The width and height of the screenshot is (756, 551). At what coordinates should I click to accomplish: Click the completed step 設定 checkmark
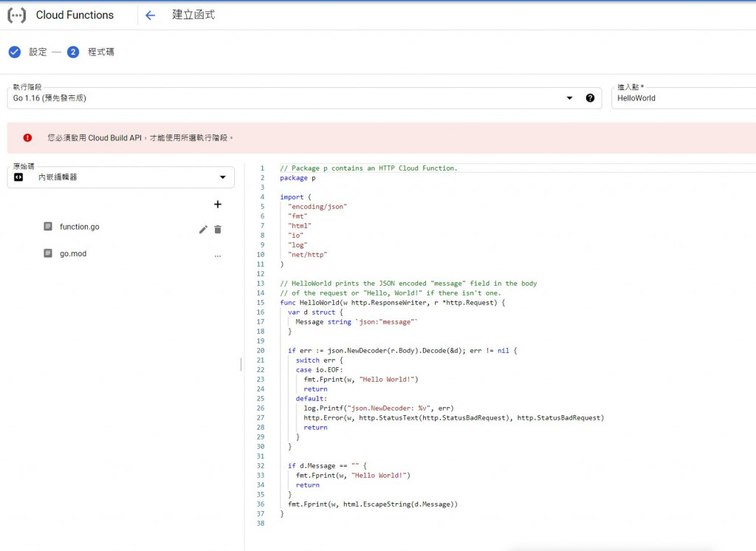tap(15, 52)
